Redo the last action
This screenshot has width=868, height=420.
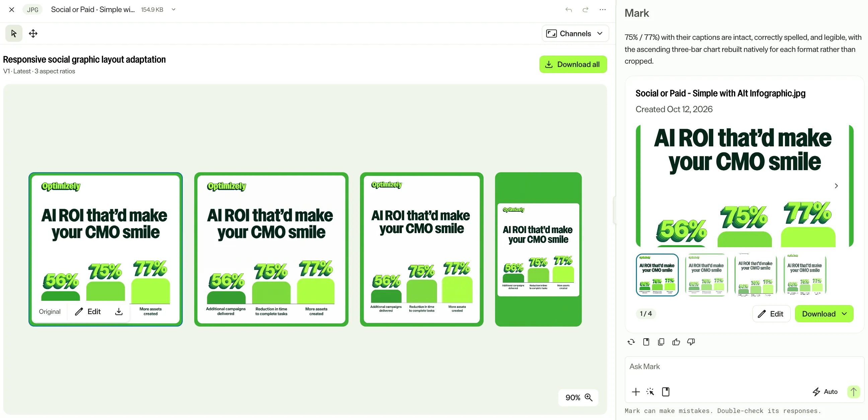585,9
